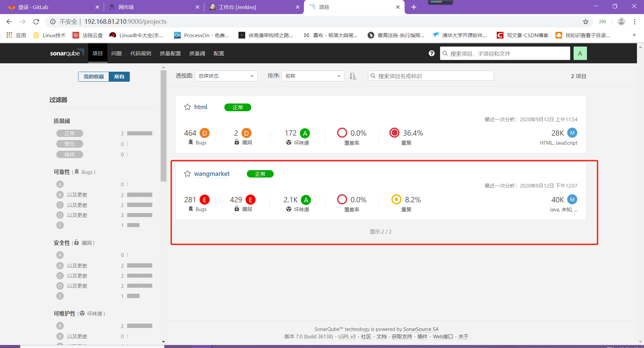Open the SonarSource SA footer link
This screenshot has width=644, height=348.
coord(421,329)
